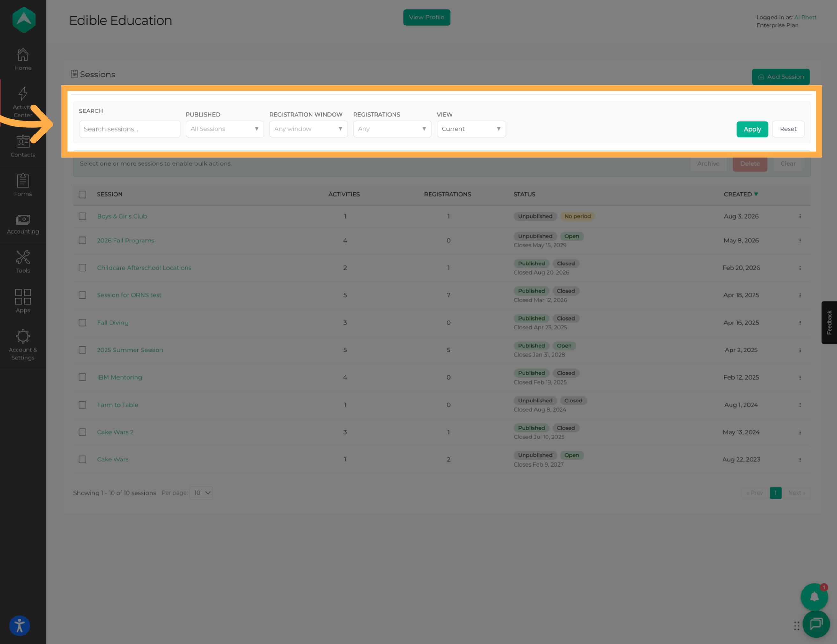Open the row menu for 2025 Summer Session

pyautogui.click(x=800, y=350)
